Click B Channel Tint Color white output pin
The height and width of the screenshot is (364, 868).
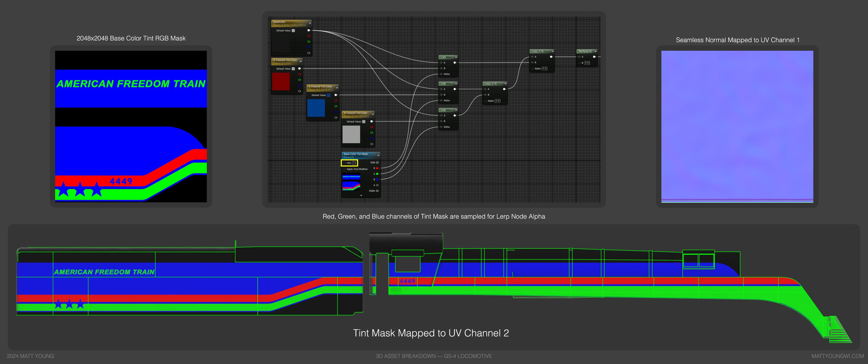pyautogui.click(x=372, y=121)
